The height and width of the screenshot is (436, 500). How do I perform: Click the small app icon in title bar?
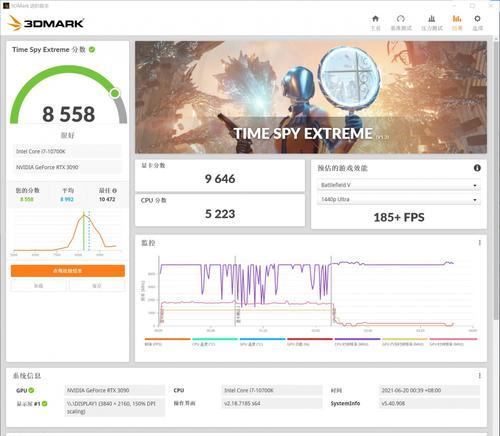[x=6, y=5]
